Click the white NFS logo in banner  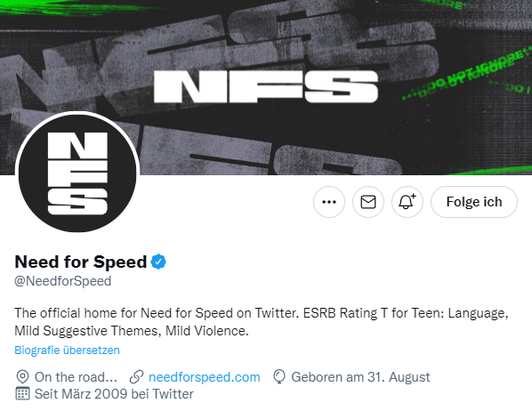(266, 86)
